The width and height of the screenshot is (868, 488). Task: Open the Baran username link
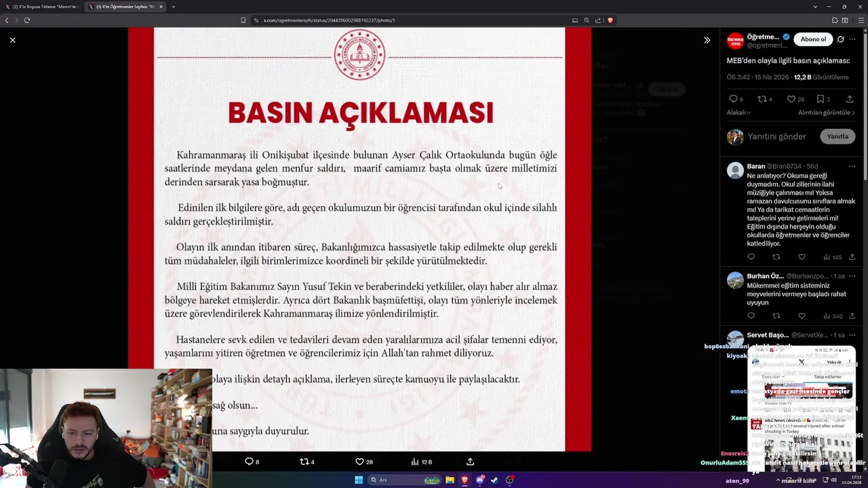pos(755,166)
